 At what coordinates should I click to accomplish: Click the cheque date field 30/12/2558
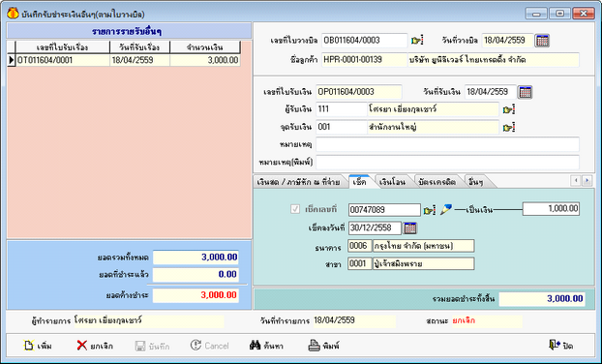point(375,228)
